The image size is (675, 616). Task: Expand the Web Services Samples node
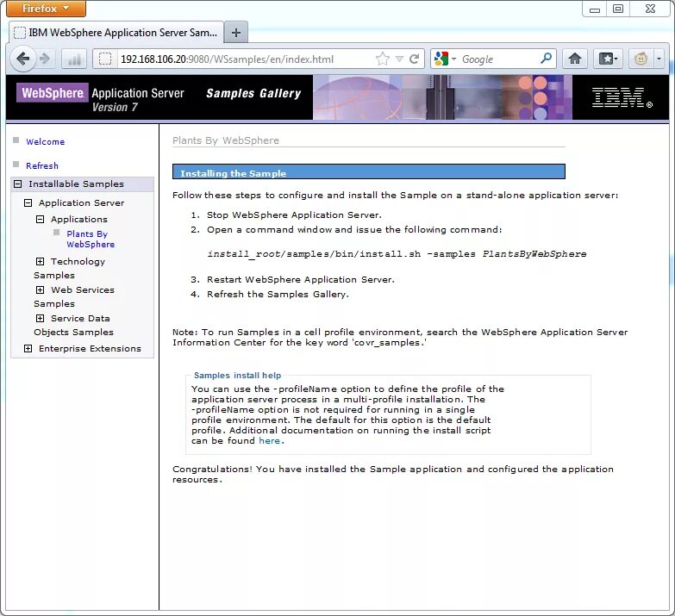click(40, 290)
